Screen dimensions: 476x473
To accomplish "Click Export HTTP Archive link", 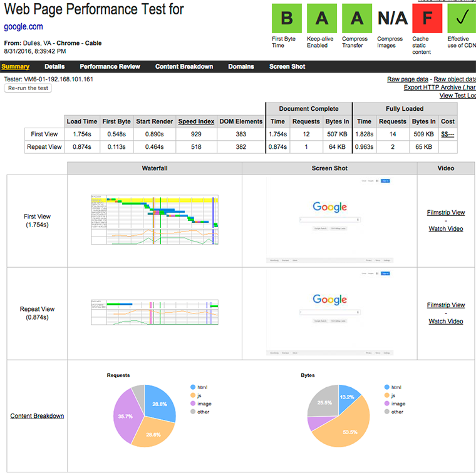I will coord(440,88).
